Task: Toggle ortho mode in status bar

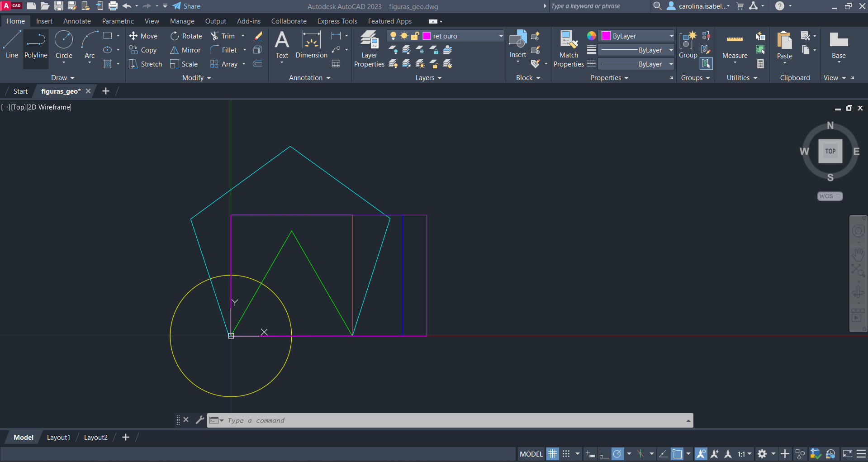Action: pyautogui.click(x=604, y=454)
